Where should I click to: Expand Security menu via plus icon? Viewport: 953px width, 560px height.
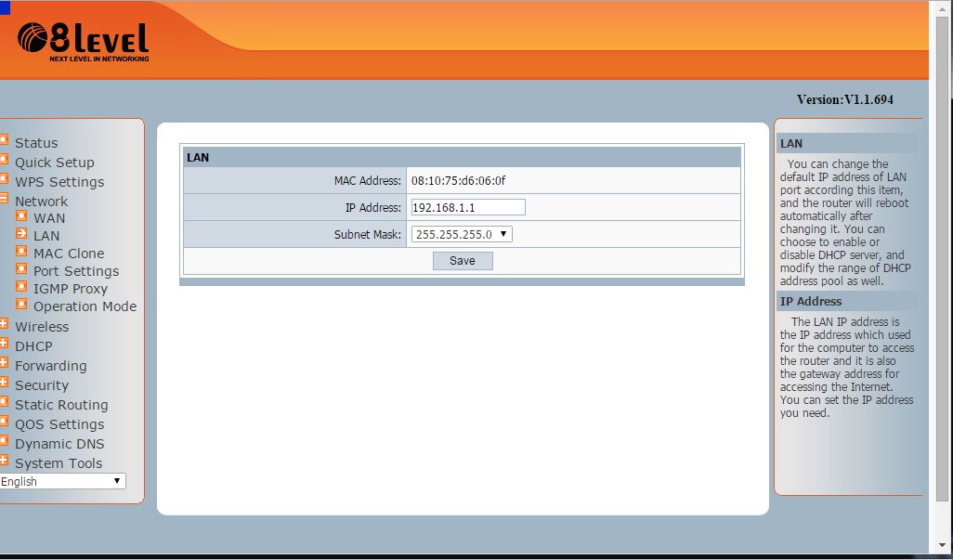pos(4,382)
